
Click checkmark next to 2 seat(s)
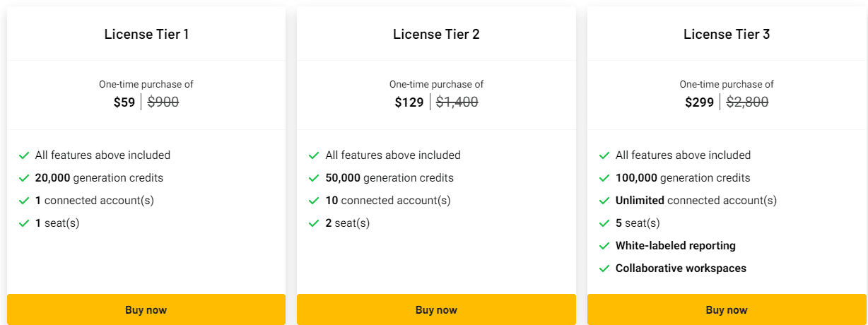pos(314,223)
